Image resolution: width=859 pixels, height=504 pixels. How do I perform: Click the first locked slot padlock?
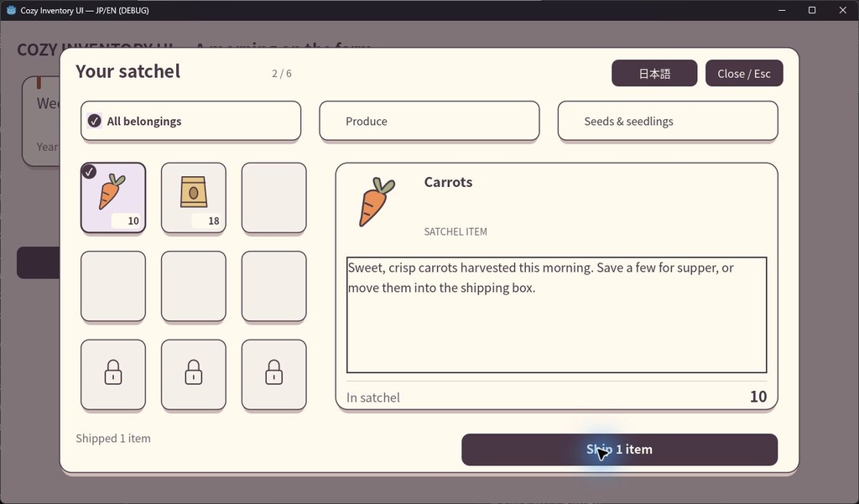[x=113, y=372]
